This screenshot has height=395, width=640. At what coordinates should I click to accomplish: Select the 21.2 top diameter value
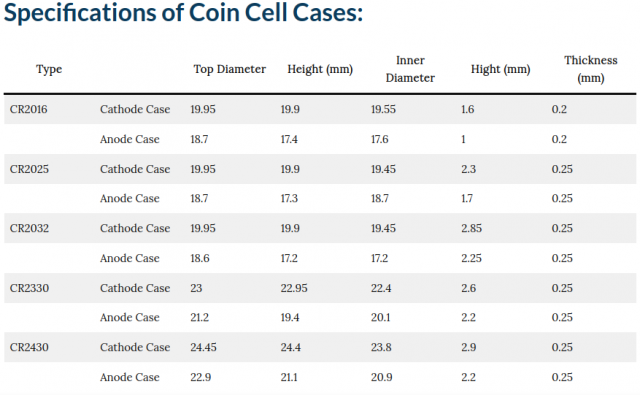pyautogui.click(x=200, y=317)
